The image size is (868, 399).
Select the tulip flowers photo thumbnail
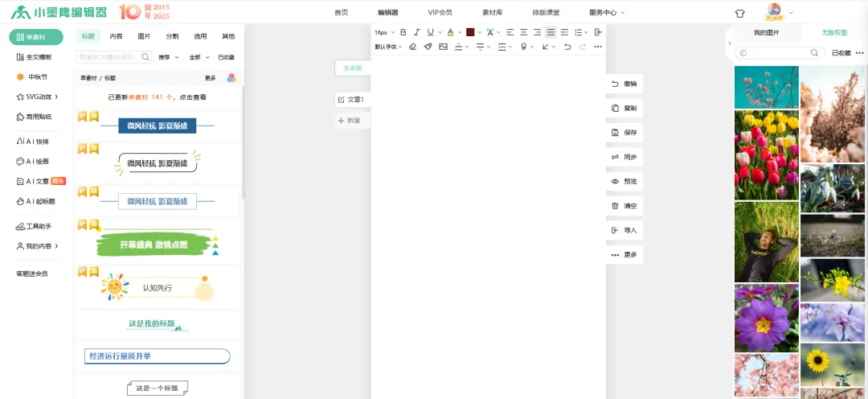(x=766, y=155)
